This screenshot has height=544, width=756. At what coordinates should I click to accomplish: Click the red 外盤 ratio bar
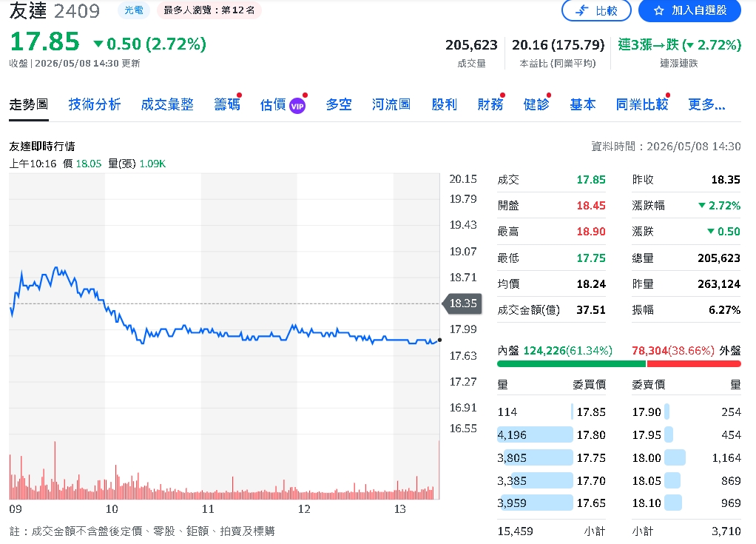tap(693, 364)
